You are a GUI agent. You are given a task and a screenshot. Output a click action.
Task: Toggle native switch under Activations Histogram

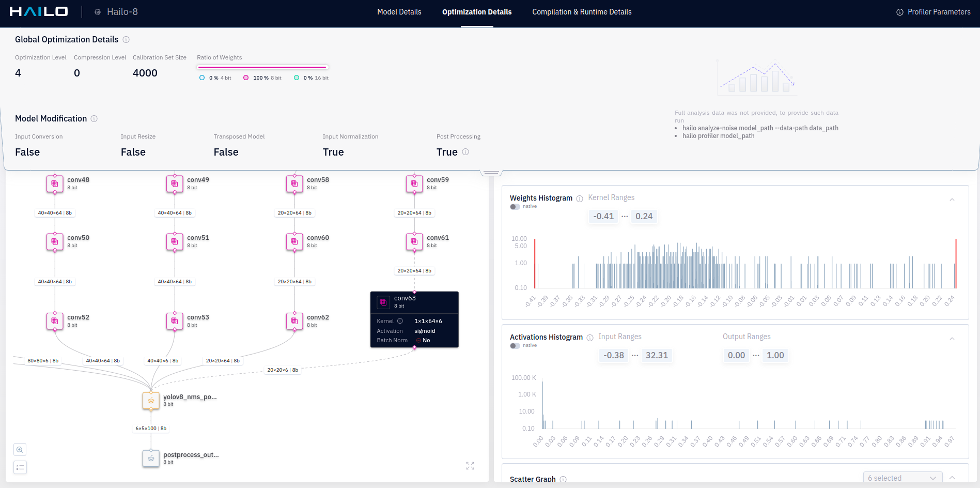(x=515, y=346)
